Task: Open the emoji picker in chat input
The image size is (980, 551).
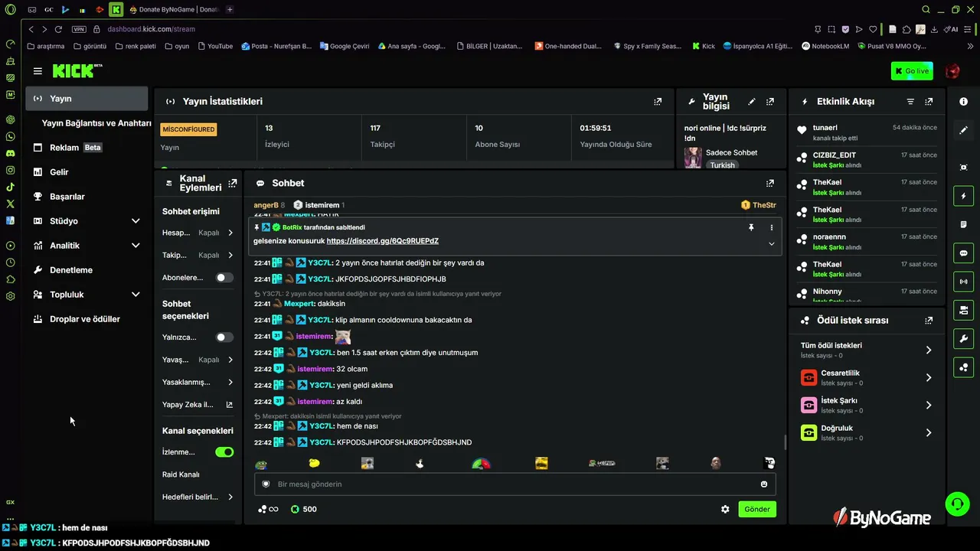Action: tap(764, 484)
